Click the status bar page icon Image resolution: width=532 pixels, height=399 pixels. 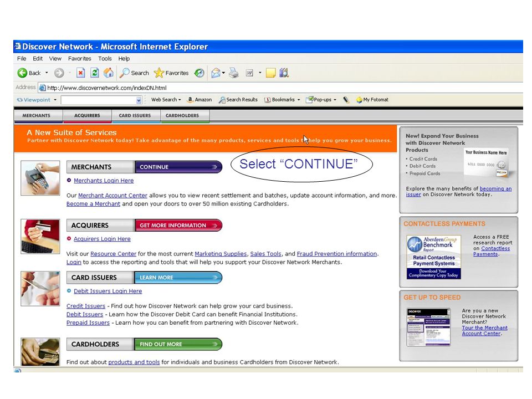point(18,370)
